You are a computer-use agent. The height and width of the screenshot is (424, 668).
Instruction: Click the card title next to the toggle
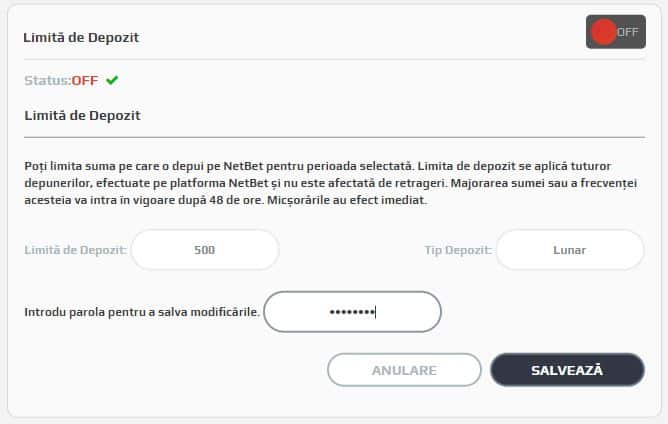pyautogui.click(x=81, y=38)
